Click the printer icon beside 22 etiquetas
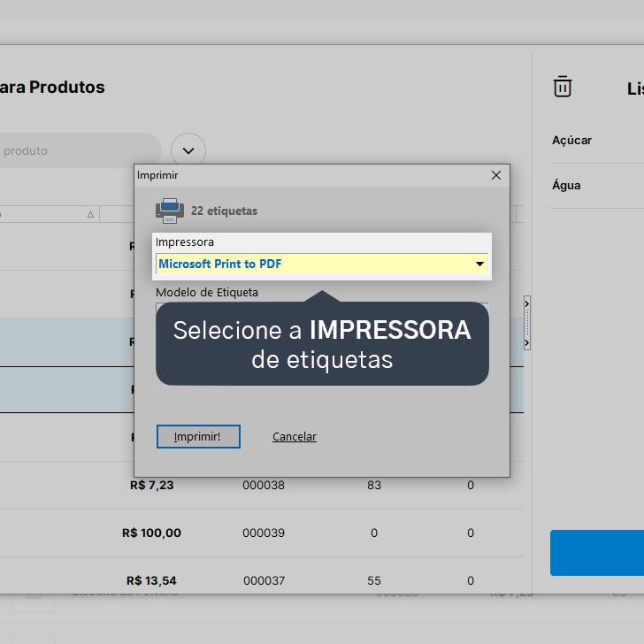Screen dimensions: 644x644 (x=169, y=211)
